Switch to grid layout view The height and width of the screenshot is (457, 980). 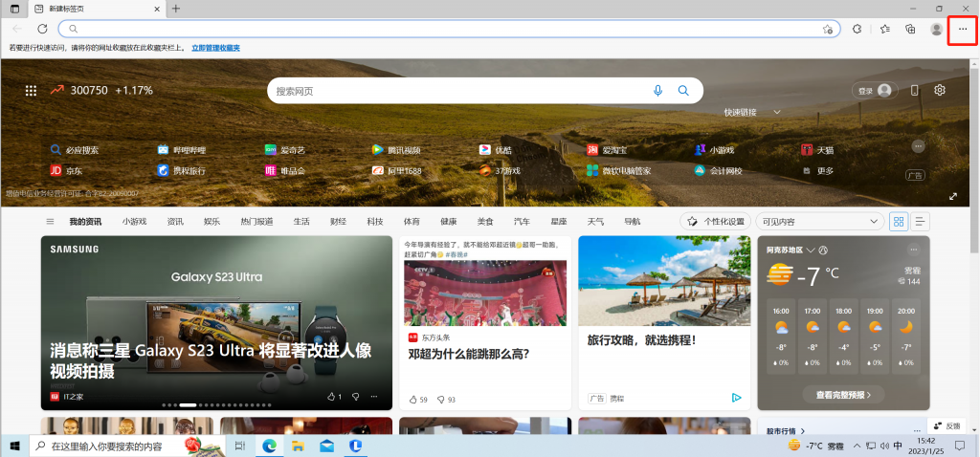coord(899,222)
